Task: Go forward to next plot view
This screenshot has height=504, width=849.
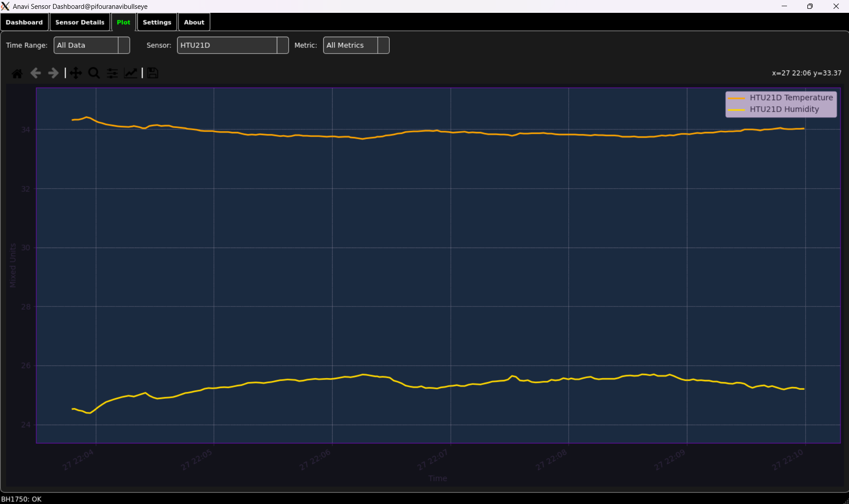Action: click(53, 73)
